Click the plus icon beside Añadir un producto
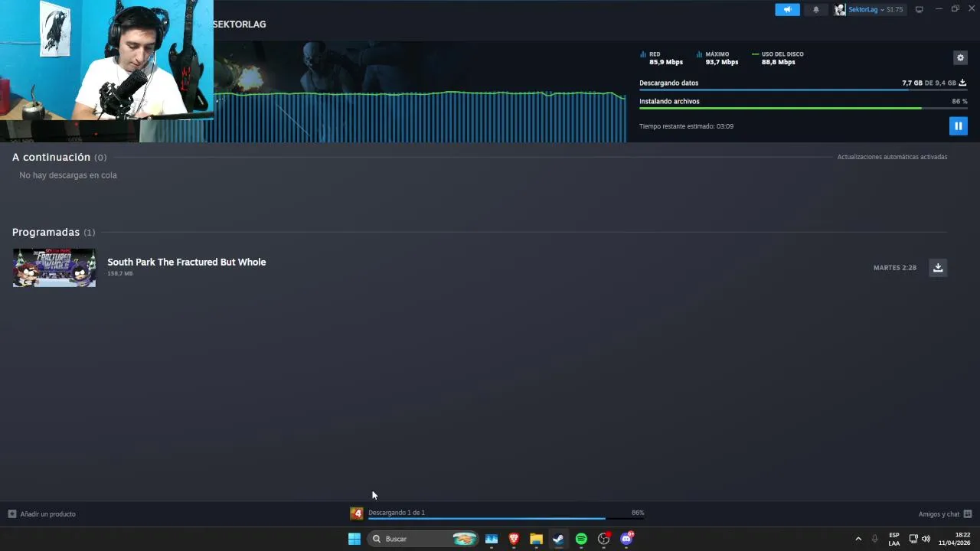 click(11, 514)
